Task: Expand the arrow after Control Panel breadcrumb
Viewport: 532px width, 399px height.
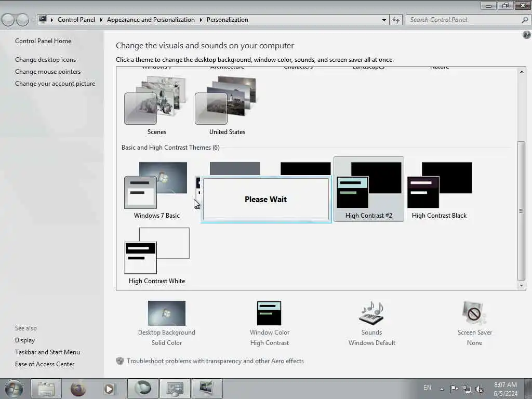Action: (x=101, y=20)
